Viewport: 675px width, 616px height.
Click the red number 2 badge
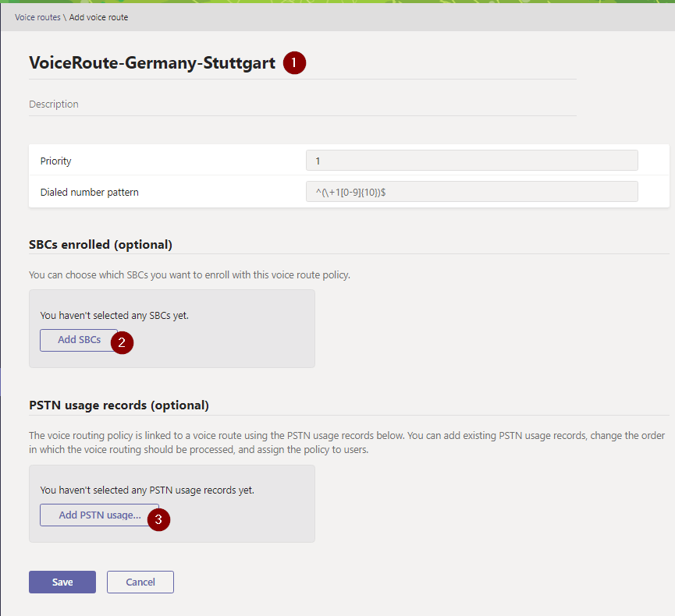pos(122,342)
